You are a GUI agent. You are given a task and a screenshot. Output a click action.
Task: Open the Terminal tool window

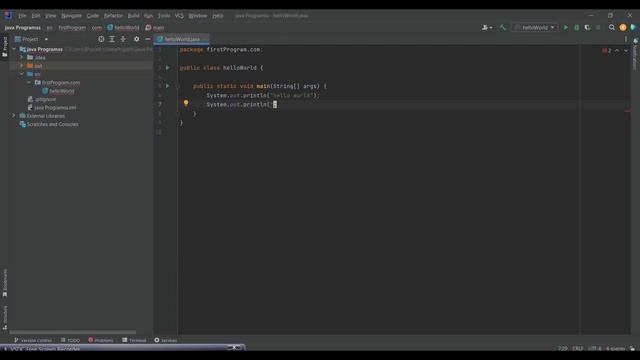pos(134,340)
